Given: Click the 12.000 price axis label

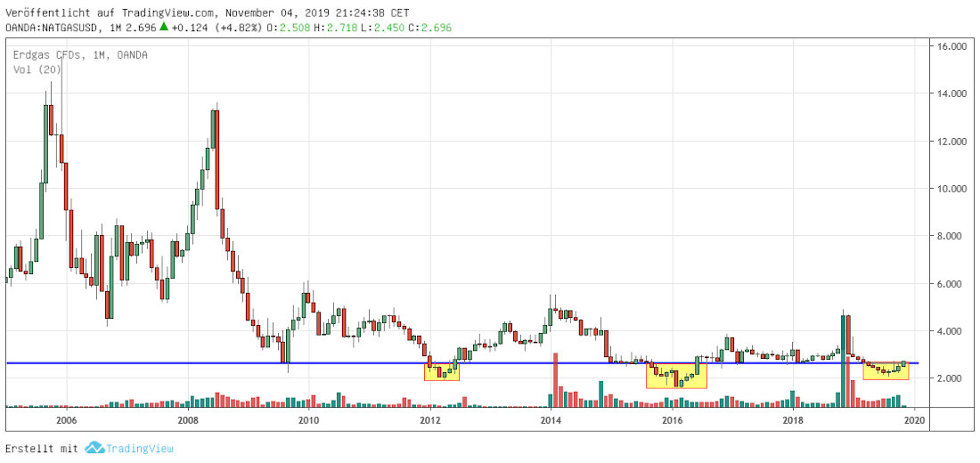Looking at the screenshot, I should pos(951,142).
